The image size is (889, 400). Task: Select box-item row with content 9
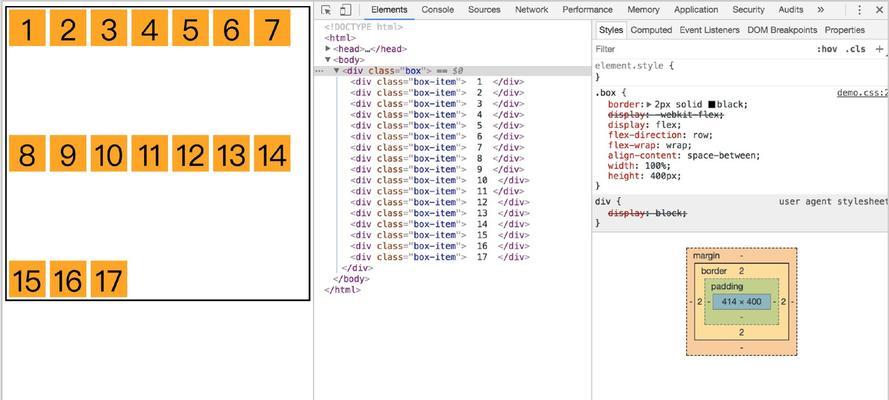click(437, 169)
